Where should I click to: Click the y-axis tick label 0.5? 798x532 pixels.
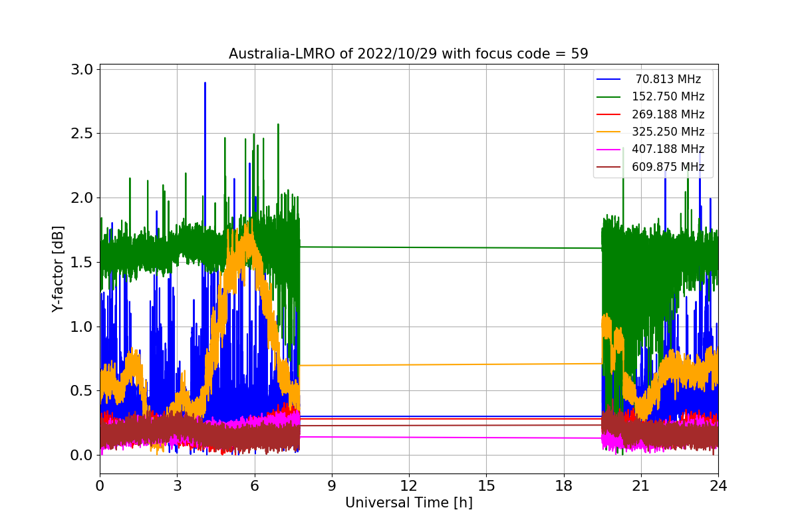(x=82, y=391)
